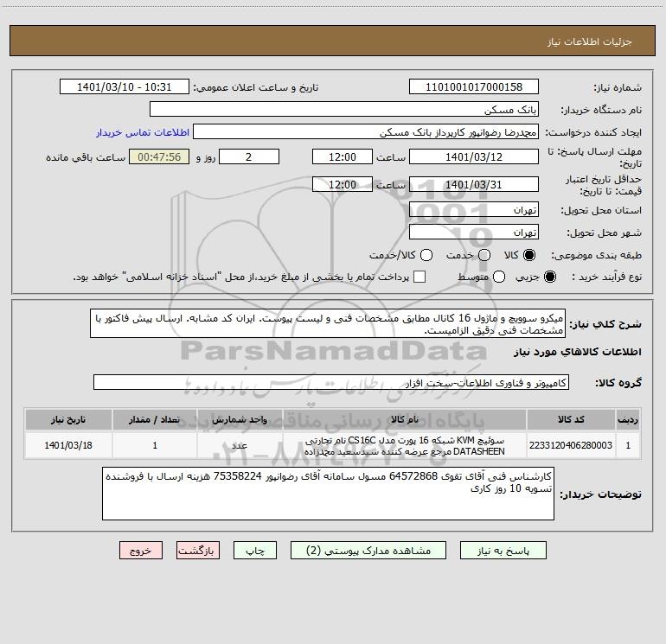Click the پاسخ به نیاز button
This screenshot has height=644, width=666.
[499, 550]
